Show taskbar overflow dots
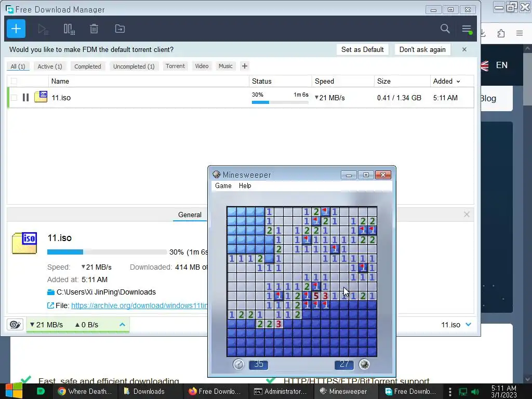 coord(450,392)
